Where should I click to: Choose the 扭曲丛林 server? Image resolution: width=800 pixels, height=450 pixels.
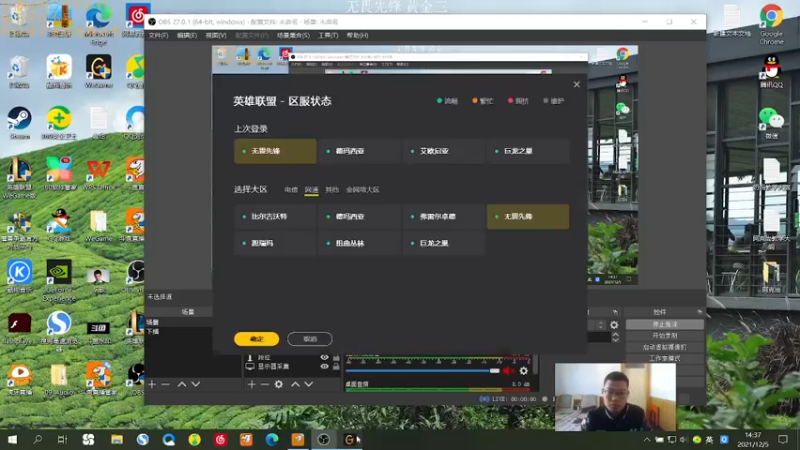359,243
